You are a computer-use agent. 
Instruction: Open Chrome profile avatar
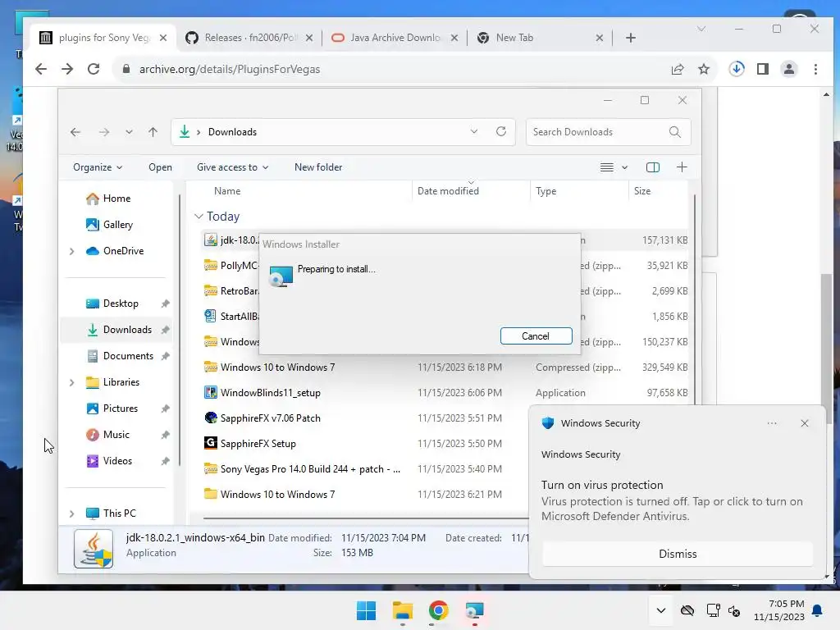click(x=788, y=69)
